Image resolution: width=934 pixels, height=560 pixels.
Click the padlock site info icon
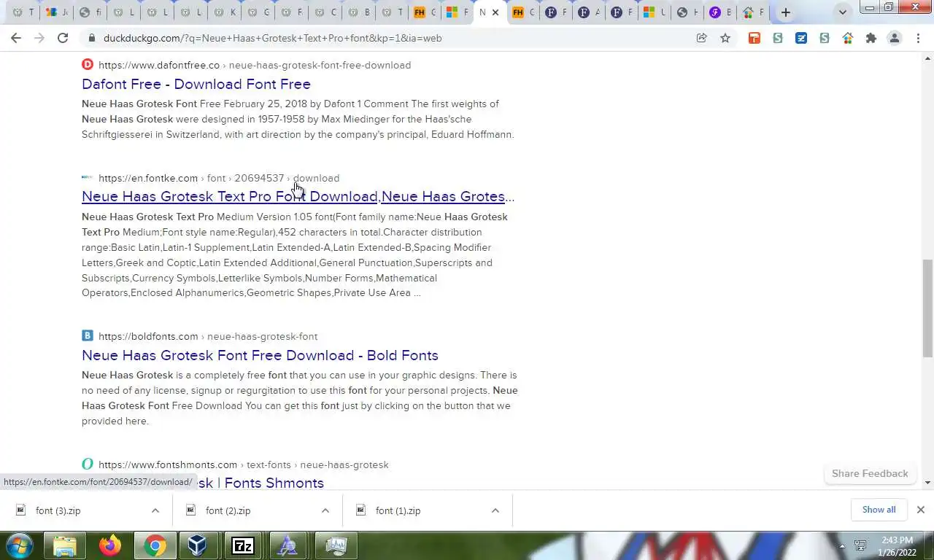[91, 38]
